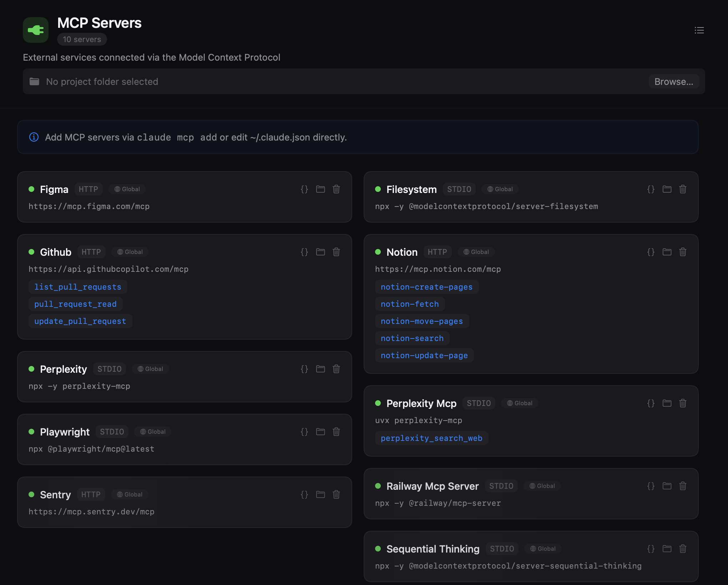Open JSON config for Railway Mcp Server
The height and width of the screenshot is (585, 728).
point(651,486)
